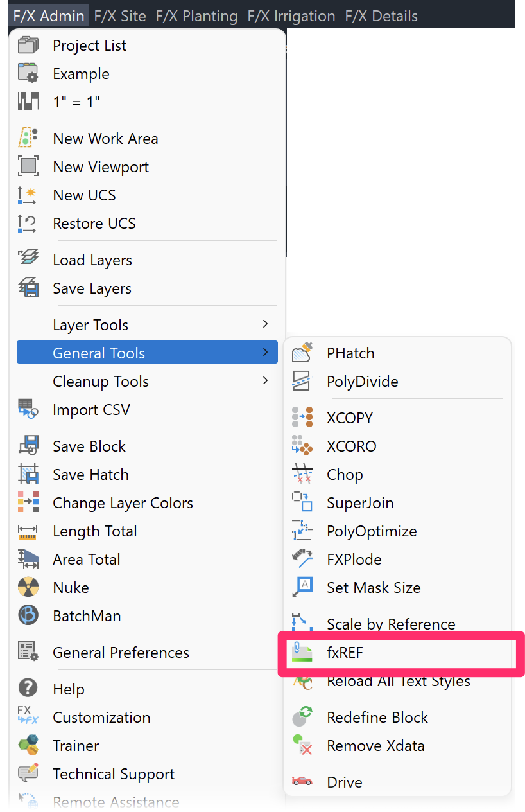
Task: Click Scale by Reference
Action: 393,623
